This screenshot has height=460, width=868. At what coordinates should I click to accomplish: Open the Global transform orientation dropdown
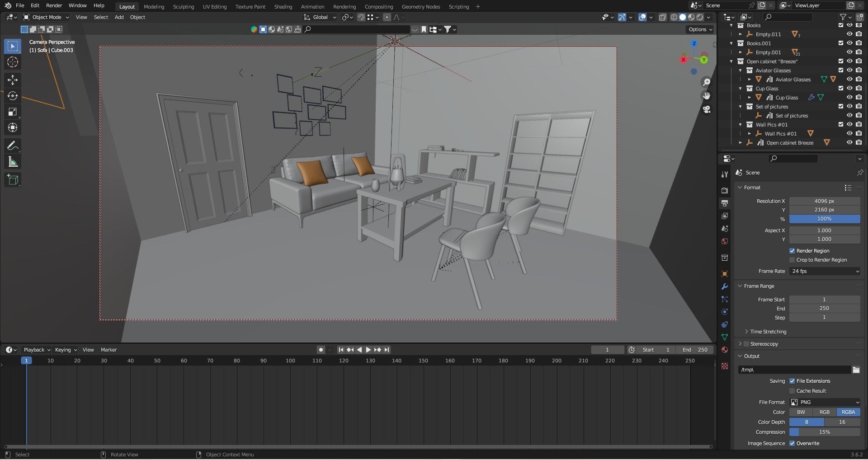(x=320, y=17)
